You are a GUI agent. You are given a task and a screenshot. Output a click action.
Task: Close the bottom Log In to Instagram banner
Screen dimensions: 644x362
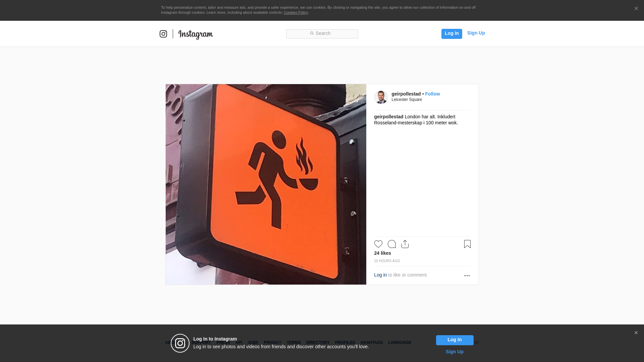coord(636,333)
